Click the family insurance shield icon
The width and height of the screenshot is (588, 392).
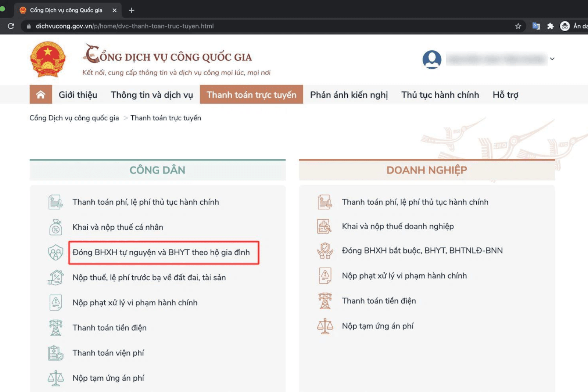click(55, 252)
